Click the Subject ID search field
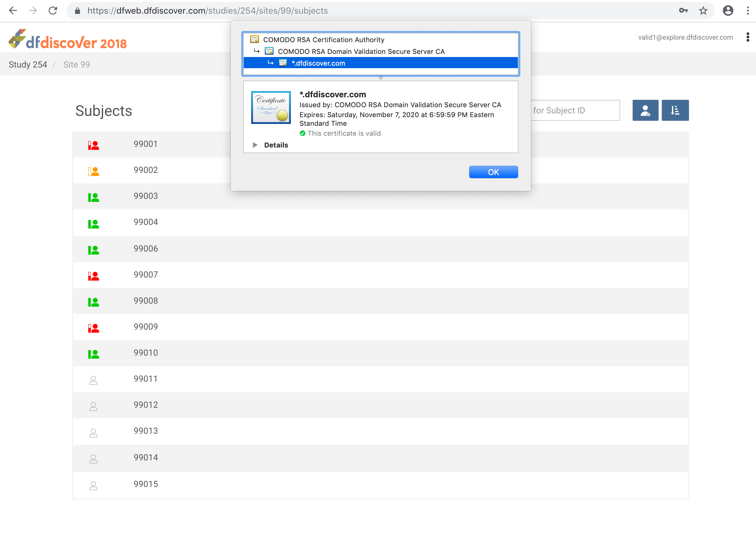756x536 pixels. point(575,111)
